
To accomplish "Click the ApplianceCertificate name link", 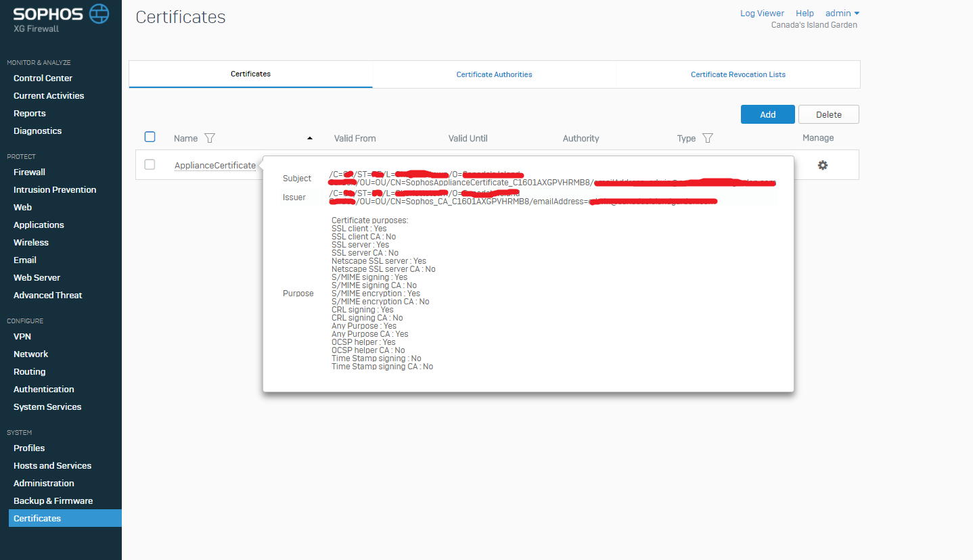I will 215,165.
